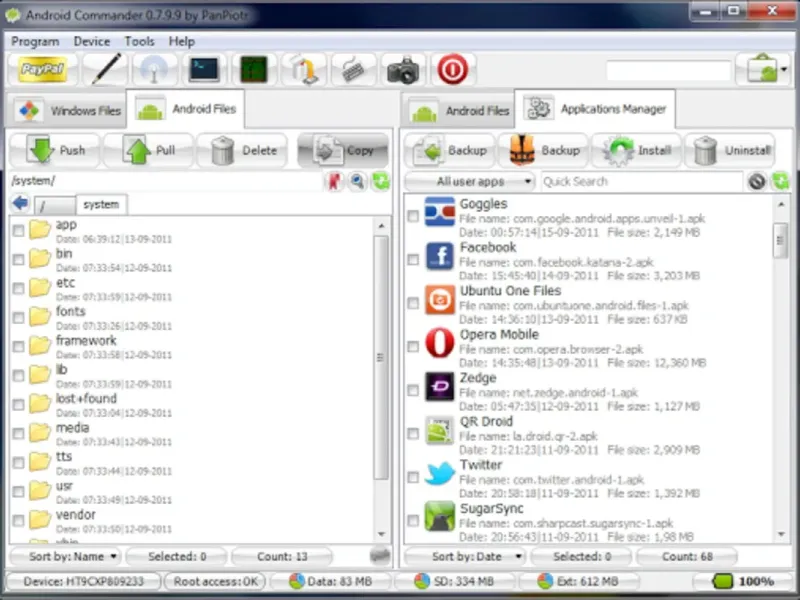Open the keyboard input icon
Viewport: 800px width, 600px height.
click(x=354, y=69)
